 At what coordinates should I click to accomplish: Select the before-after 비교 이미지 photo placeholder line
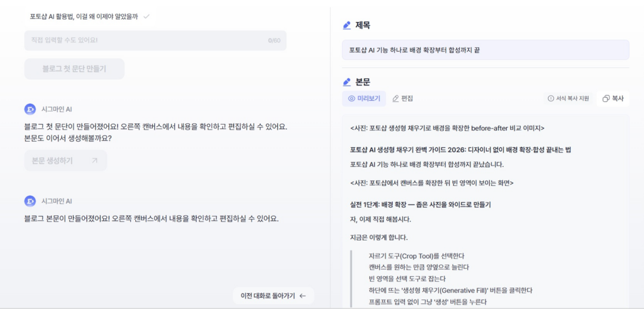click(x=447, y=128)
